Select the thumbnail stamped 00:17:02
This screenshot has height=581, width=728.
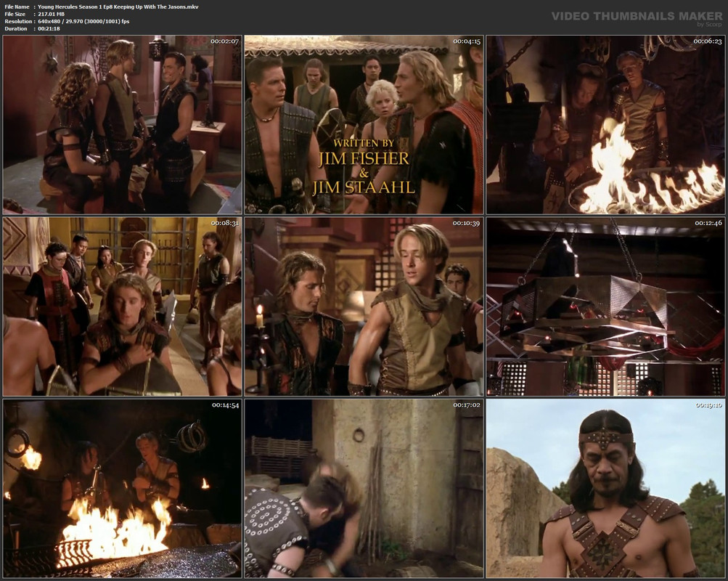point(364,489)
